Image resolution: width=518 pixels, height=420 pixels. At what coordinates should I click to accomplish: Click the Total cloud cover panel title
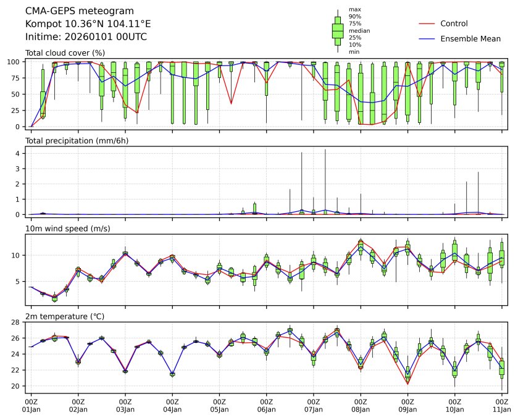pos(65,53)
